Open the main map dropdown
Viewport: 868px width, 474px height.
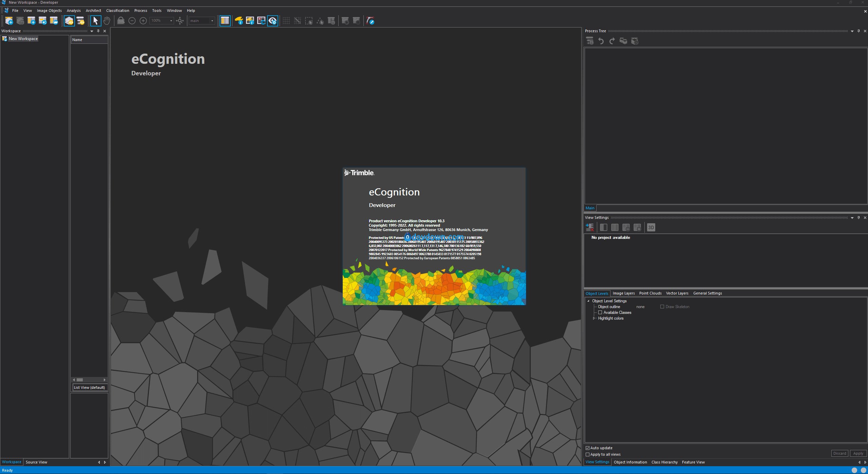[x=212, y=21]
